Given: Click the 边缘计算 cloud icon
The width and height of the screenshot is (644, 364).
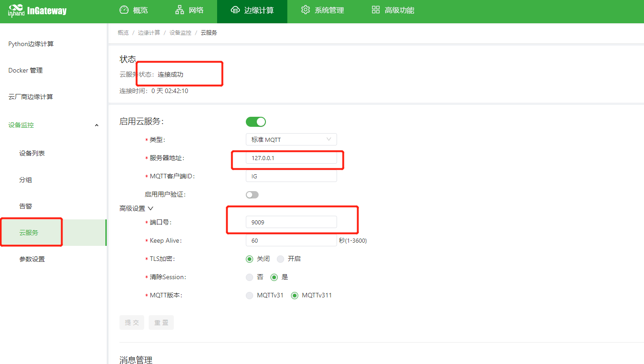Looking at the screenshot, I should pyautogui.click(x=235, y=10).
